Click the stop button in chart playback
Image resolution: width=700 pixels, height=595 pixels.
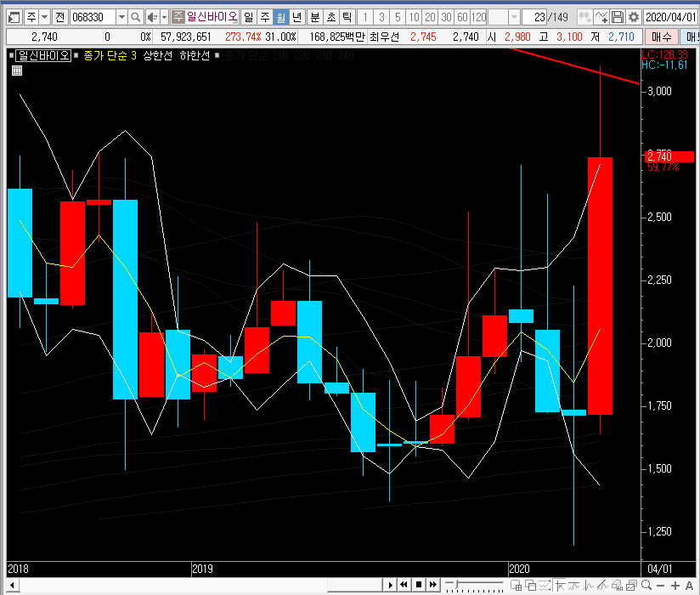click(419, 585)
